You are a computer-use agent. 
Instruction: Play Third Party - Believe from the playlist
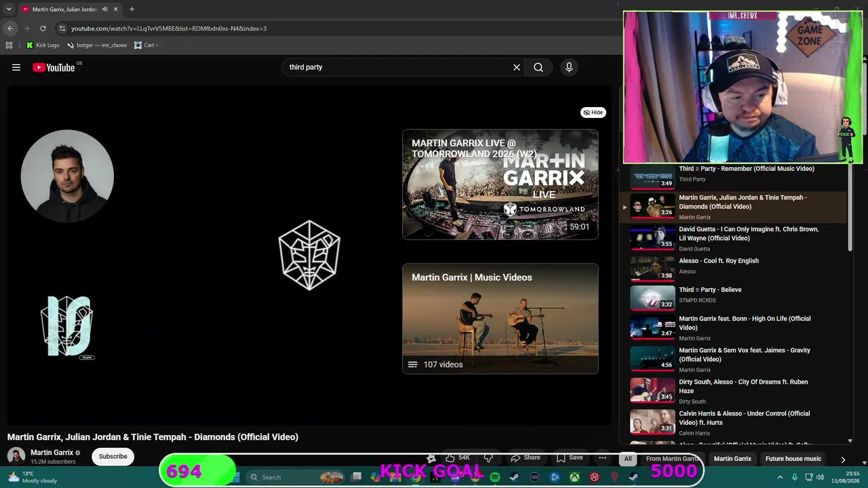(734, 297)
